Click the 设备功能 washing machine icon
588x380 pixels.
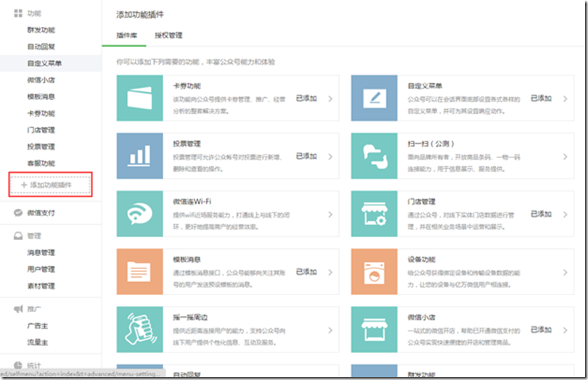(x=374, y=272)
